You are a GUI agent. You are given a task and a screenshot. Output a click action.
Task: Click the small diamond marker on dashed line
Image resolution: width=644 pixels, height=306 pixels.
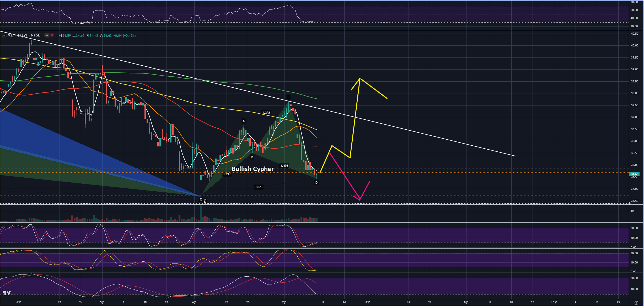pos(630,203)
